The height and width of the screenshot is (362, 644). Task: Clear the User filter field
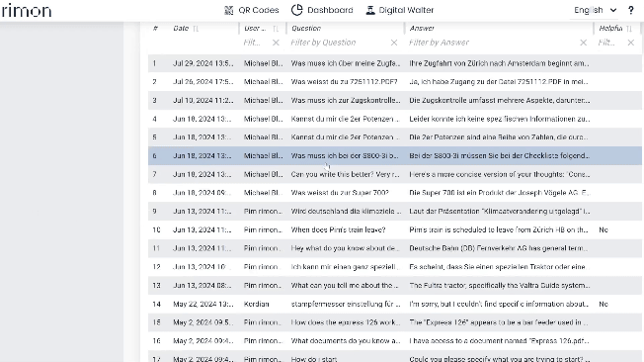tap(276, 43)
